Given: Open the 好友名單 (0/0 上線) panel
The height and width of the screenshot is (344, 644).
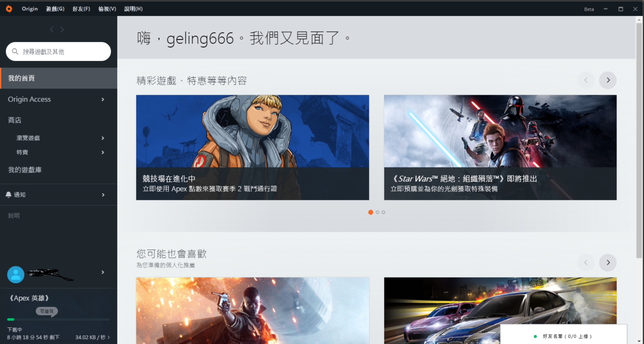Looking at the screenshot, I should pyautogui.click(x=563, y=335).
